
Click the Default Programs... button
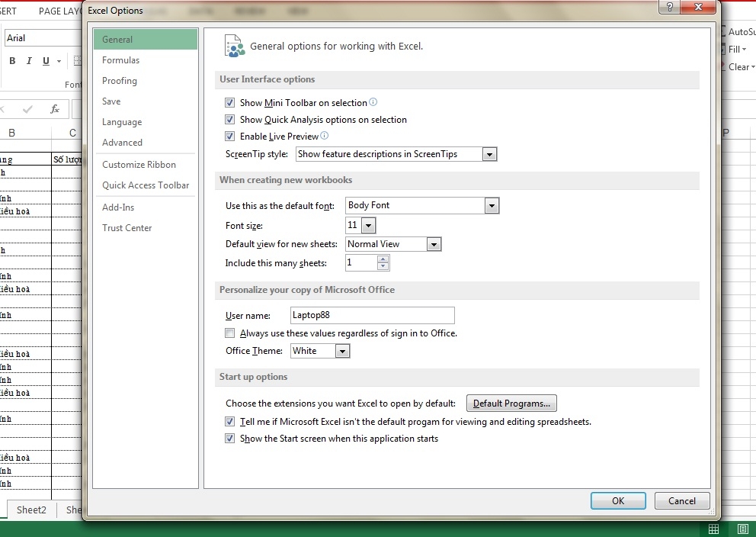point(511,404)
